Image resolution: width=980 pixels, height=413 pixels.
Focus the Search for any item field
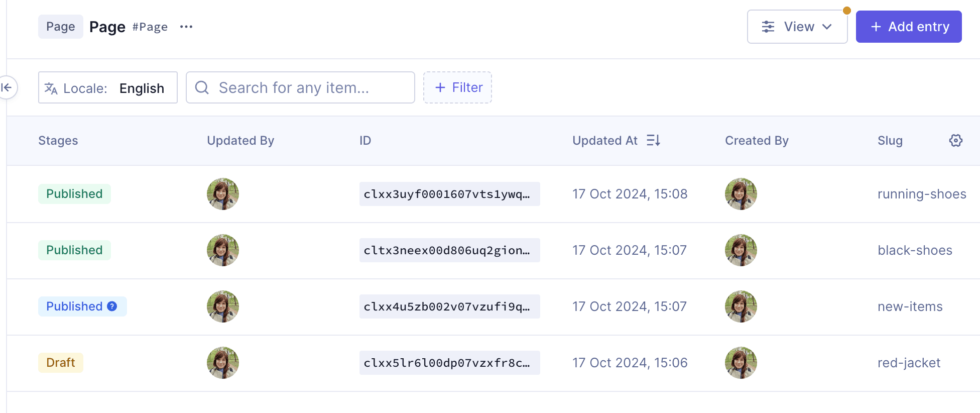[x=311, y=88]
